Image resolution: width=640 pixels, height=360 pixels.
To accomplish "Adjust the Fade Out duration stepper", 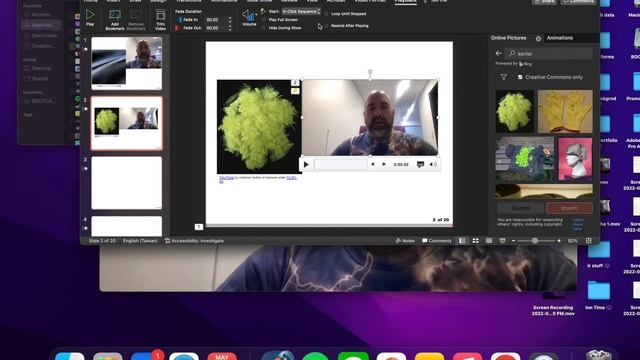I will coord(230,28).
